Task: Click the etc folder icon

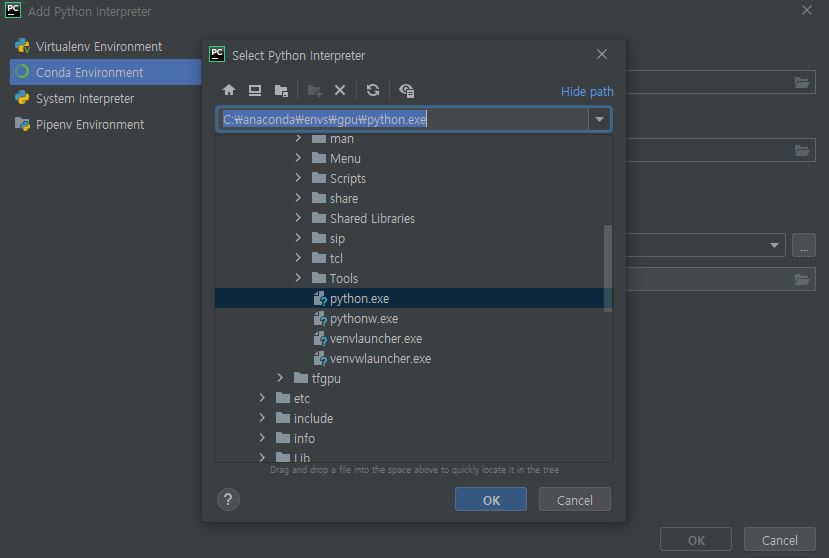Action: (283, 398)
